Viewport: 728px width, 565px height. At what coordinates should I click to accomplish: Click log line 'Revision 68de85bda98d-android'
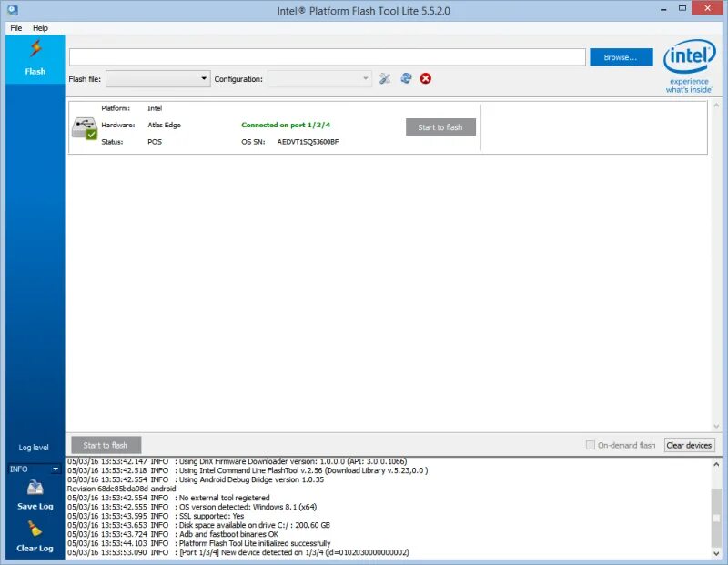(121, 489)
